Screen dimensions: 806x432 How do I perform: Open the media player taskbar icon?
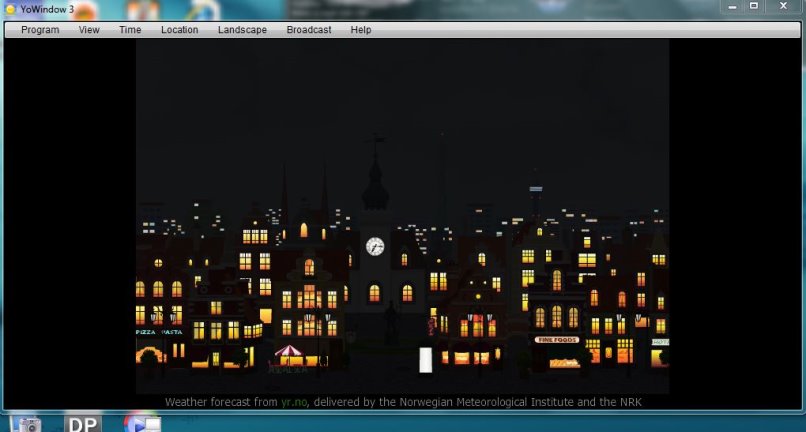click(x=142, y=424)
